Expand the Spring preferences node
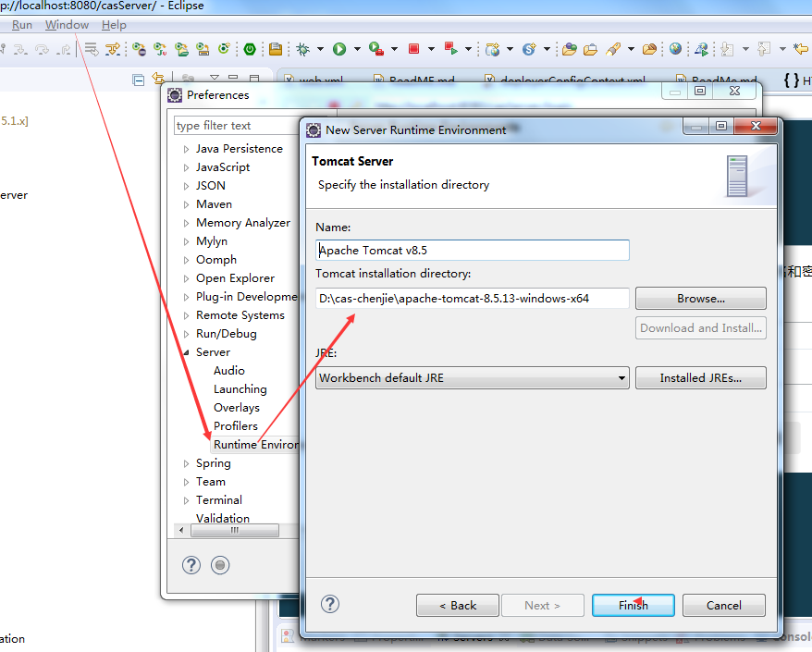 (x=187, y=463)
